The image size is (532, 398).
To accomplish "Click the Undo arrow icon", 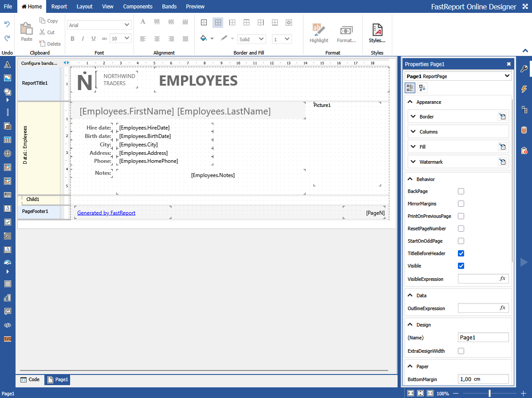I will point(7,24).
